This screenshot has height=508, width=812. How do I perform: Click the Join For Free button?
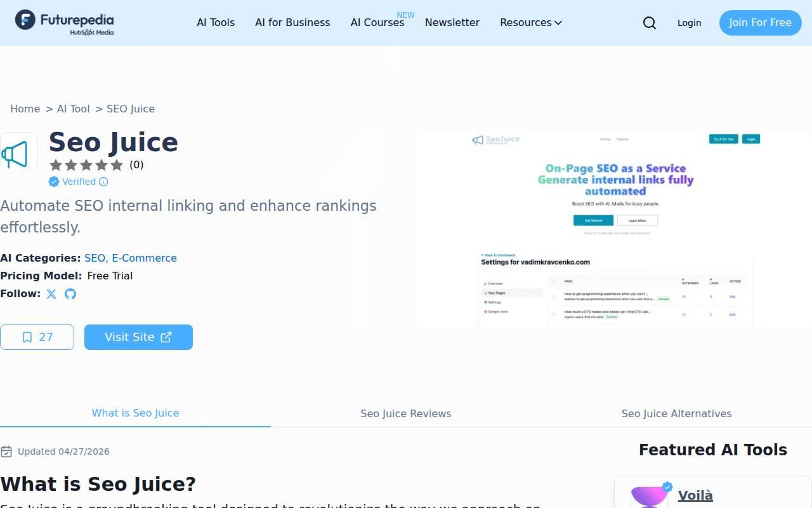point(760,23)
